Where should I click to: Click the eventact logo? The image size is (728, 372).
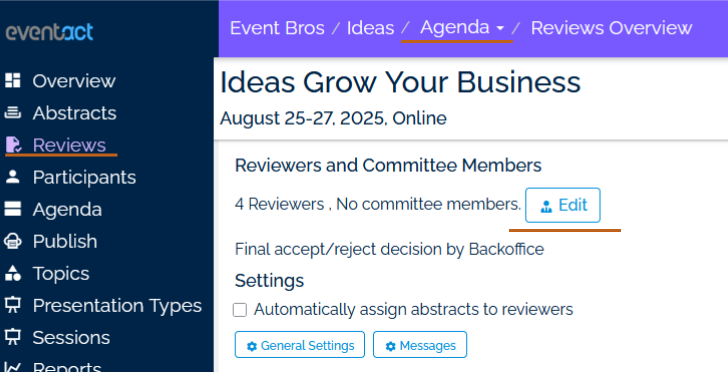49,32
